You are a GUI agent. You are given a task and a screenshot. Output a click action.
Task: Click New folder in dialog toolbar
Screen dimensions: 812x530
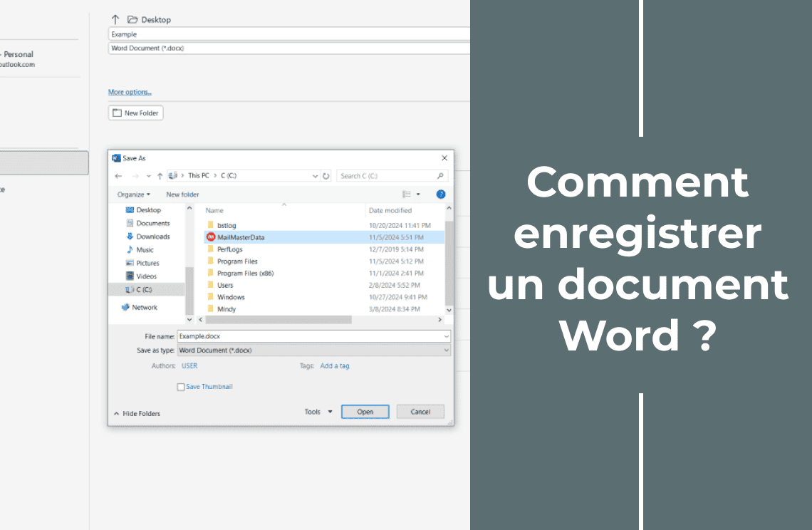pyautogui.click(x=182, y=194)
